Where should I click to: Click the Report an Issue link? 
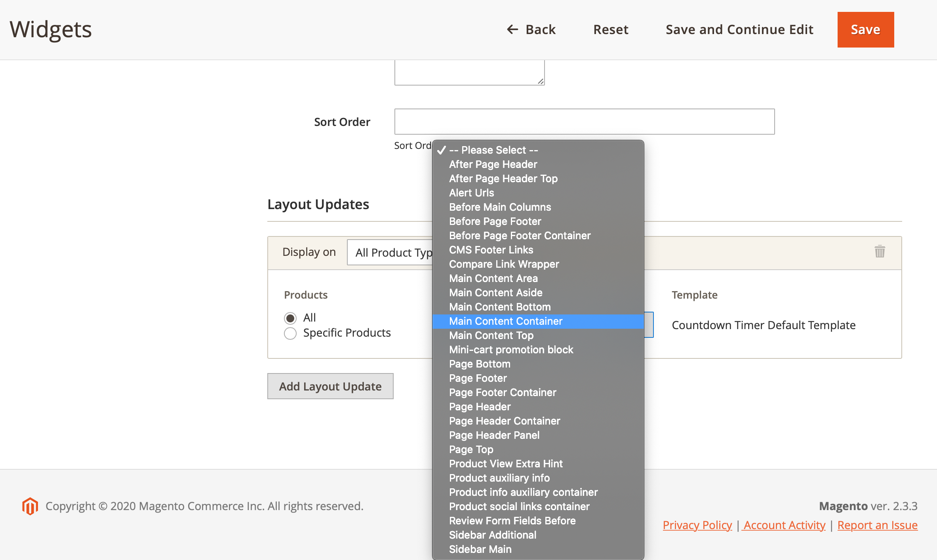[x=877, y=525]
